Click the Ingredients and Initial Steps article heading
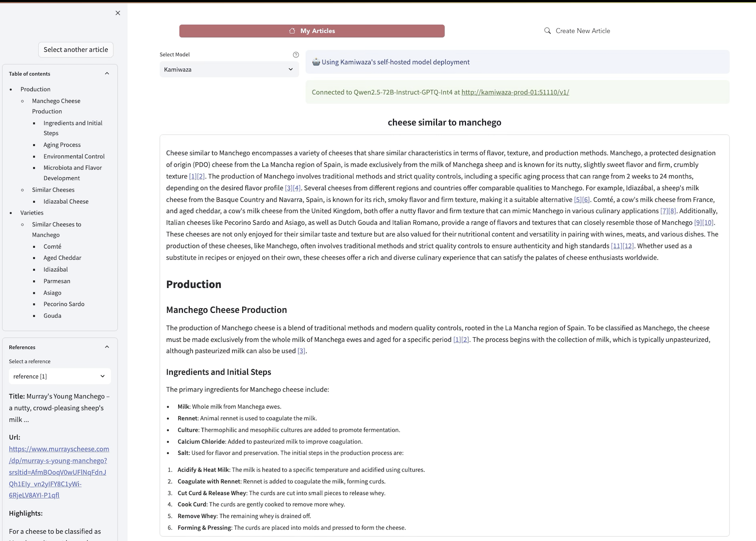756x541 pixels. 218,372
